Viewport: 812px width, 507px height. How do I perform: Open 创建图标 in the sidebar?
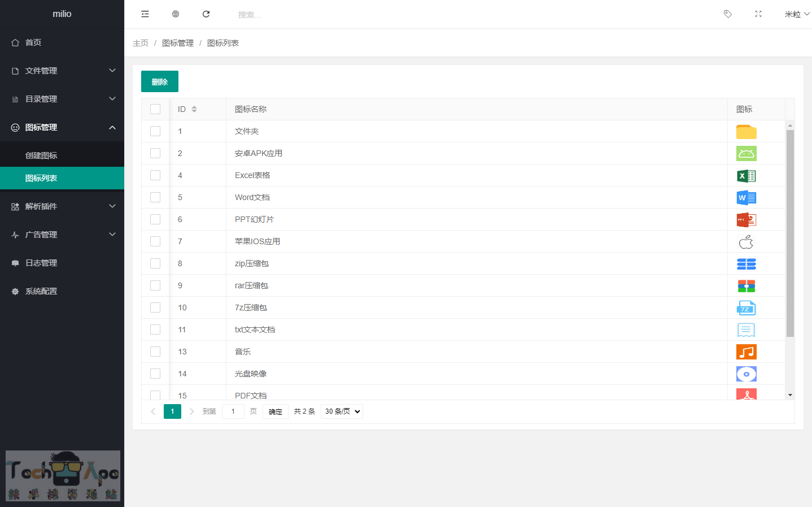[41, 155]
